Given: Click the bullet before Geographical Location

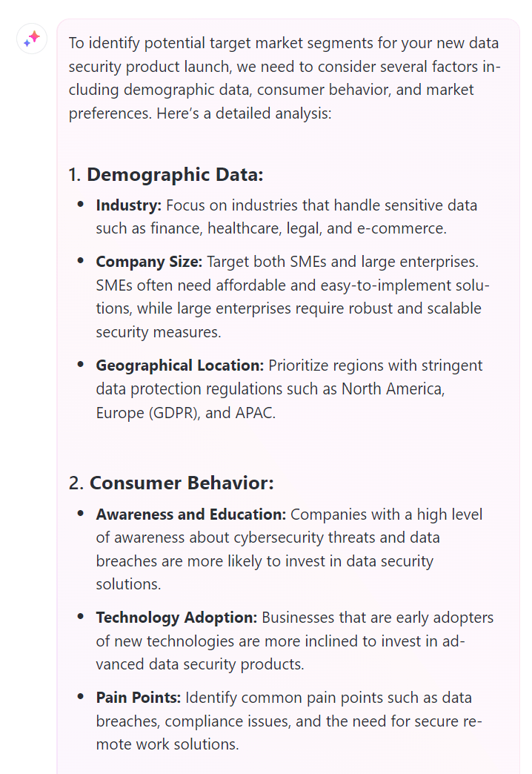Looking at the screenshot, I should pyautogui.click(x=81, y=364).
